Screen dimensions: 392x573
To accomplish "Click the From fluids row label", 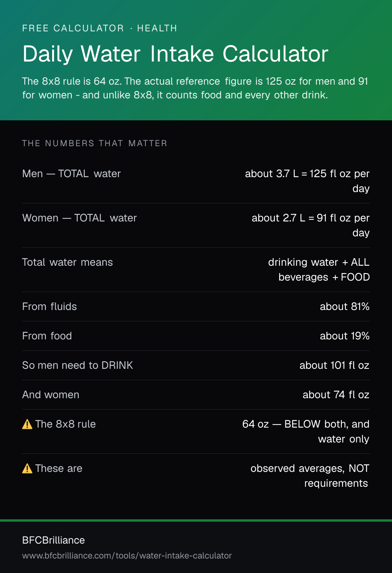I will 49,306.
